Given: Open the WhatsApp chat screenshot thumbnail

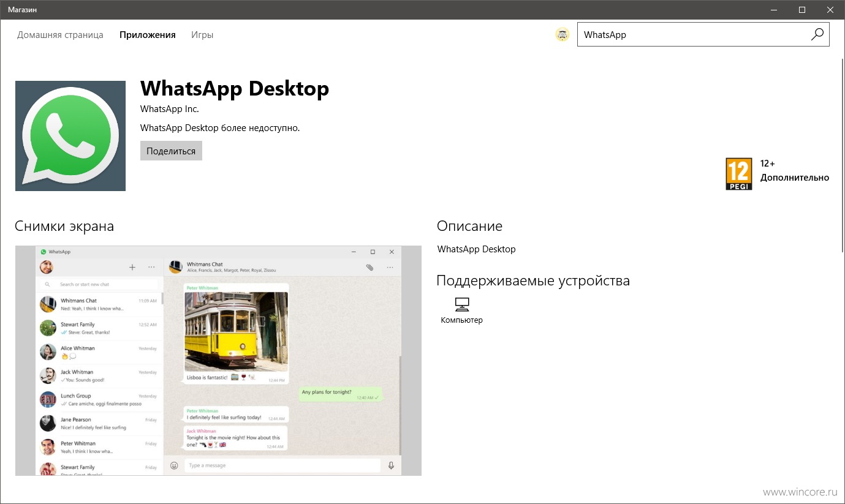Looking at the screenshot, I should [x=218, y=361].
